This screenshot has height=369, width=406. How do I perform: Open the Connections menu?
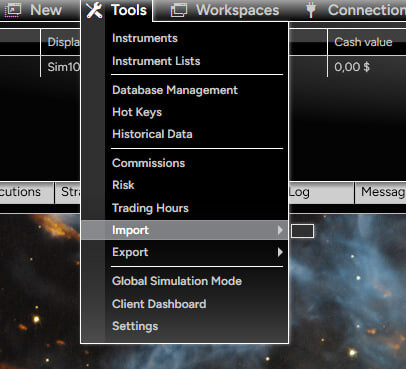point(367,10)
